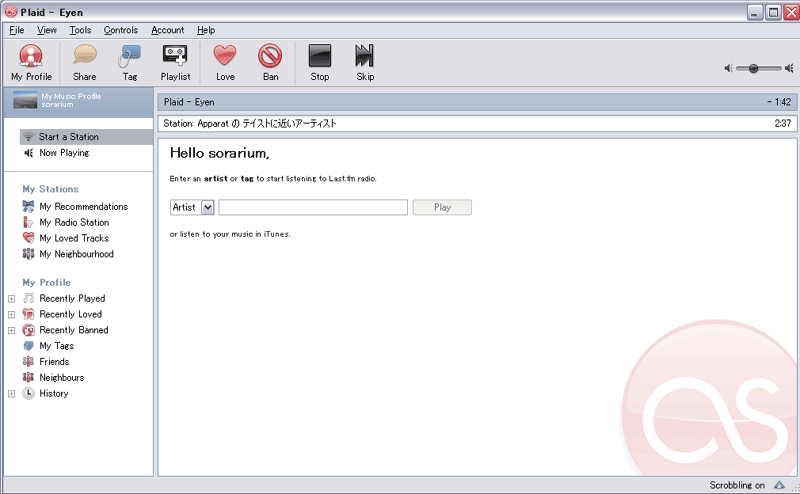
Task: Open the Artist/tag type dropdown
Action: [192, 207]
